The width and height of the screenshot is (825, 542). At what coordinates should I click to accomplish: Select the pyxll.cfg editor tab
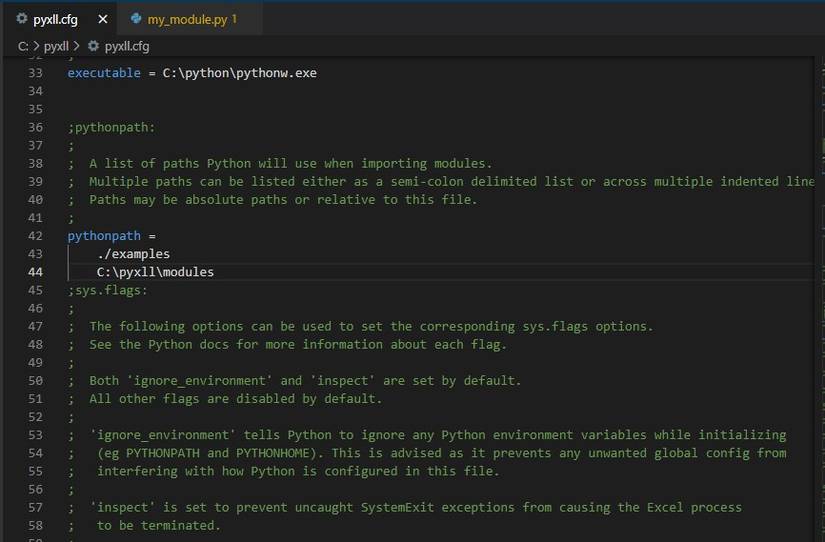[55, 19]
